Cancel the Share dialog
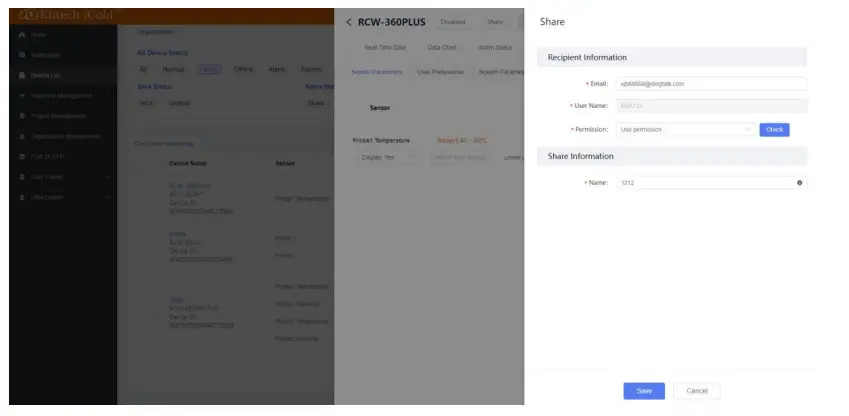This screenshot has width=849, height=416. (x=697, y=391)
